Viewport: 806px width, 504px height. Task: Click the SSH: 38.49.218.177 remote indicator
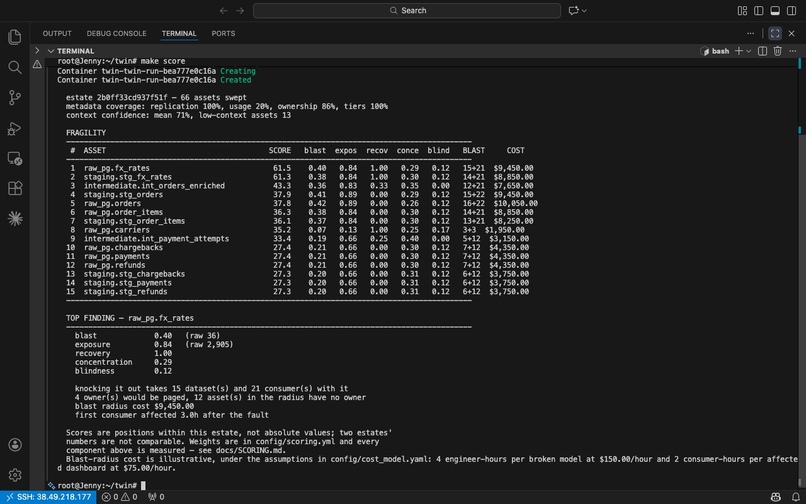(49, 497)
